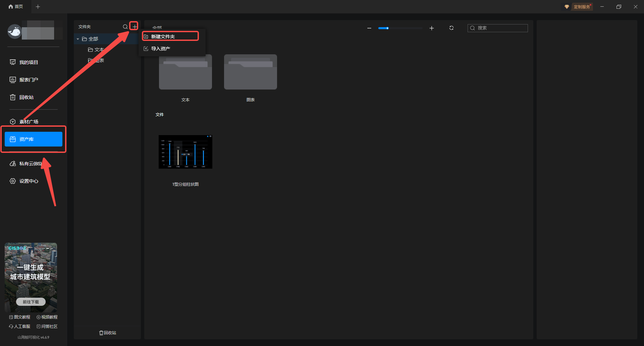Select the T型分组柱状图 thumbnail
The image size is (644, 346).
click(185, 152)
